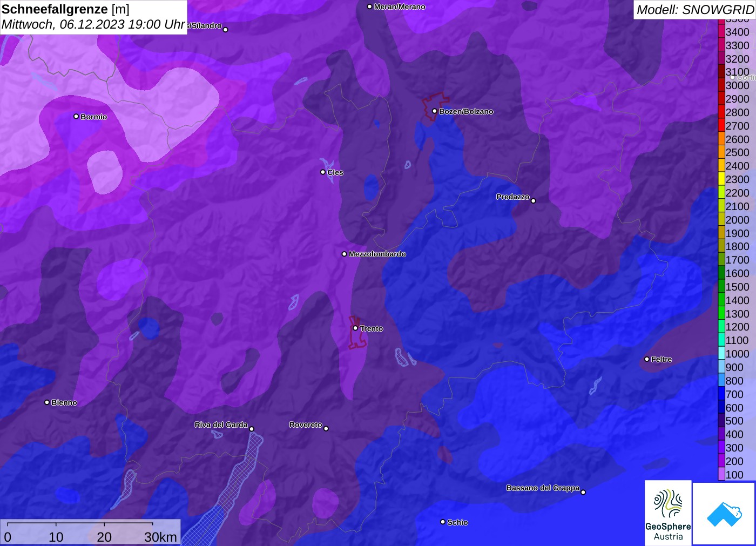Click the Schio map marker dot

coord(443,522)
